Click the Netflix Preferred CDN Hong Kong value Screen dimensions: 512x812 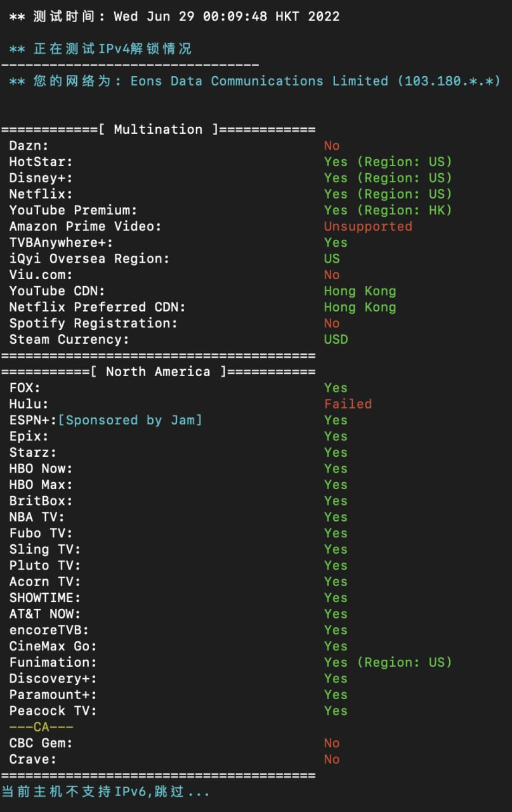(360, 307)
